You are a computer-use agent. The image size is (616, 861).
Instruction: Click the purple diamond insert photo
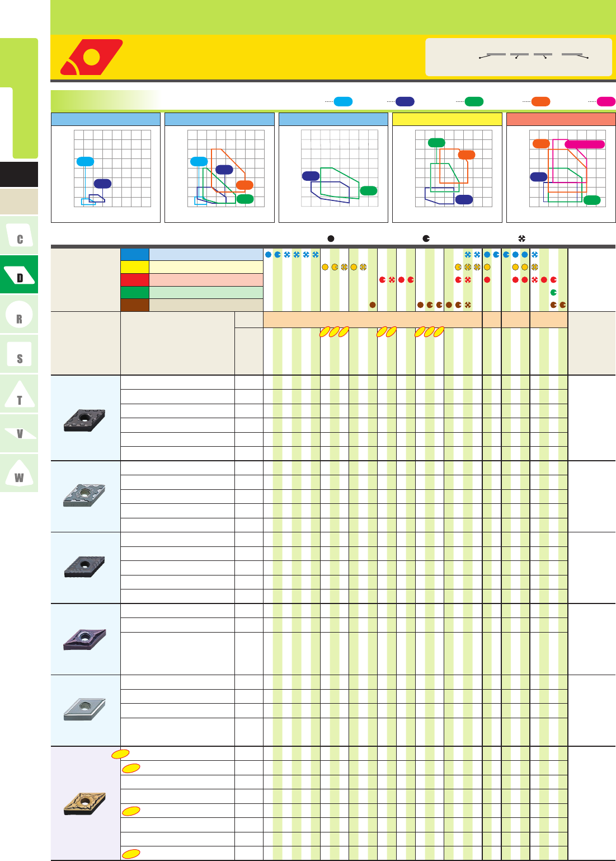pos(84,639)
